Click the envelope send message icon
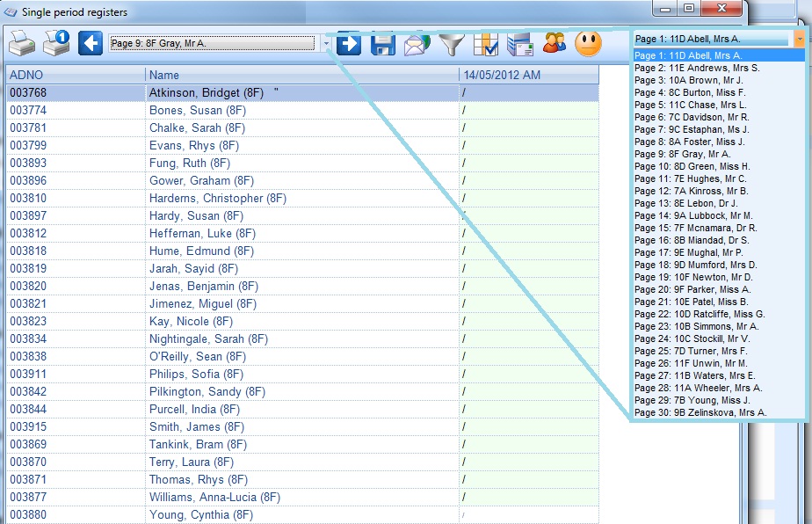812x524 pixels. (417, 44)
